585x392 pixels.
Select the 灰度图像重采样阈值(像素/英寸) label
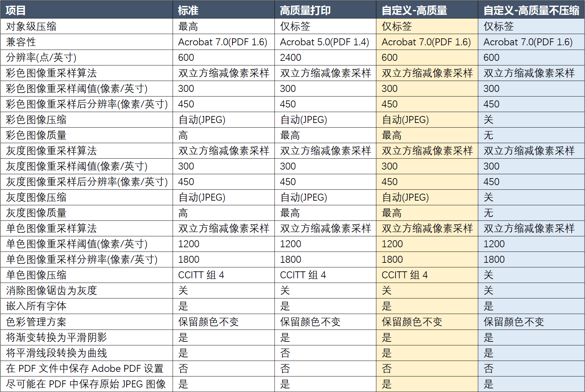[77, 166]
